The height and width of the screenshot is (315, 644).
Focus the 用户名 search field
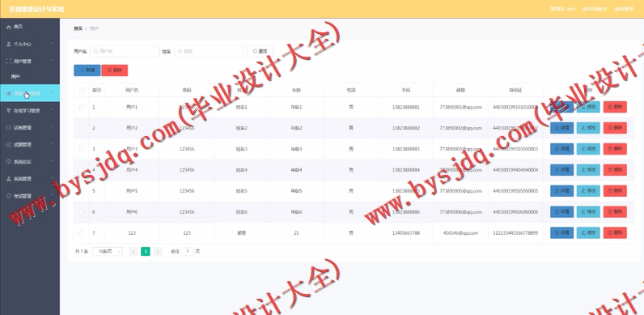coord(125,51)
